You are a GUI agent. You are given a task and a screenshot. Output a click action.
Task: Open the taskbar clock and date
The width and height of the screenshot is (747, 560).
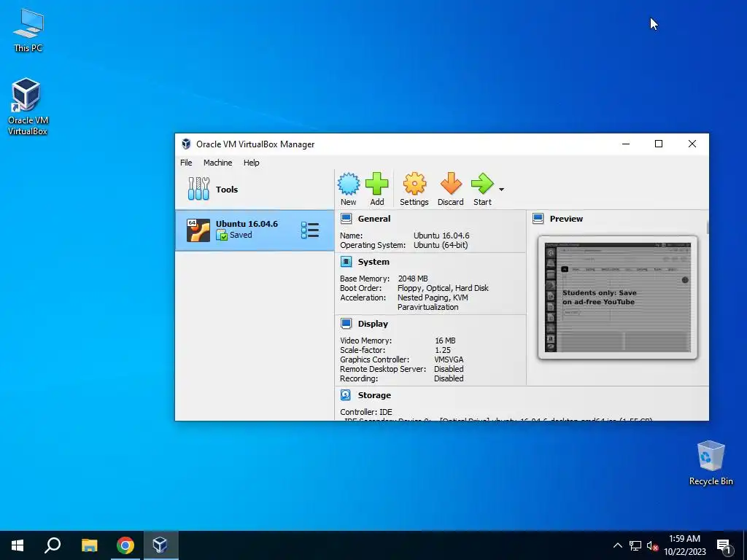tap(684, 545)
